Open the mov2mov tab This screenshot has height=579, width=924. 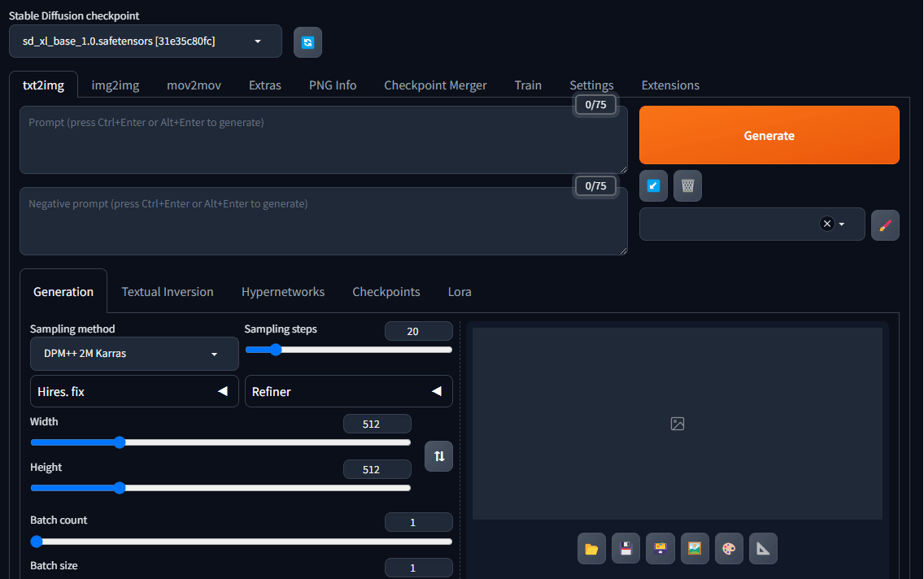click(194, 85)
